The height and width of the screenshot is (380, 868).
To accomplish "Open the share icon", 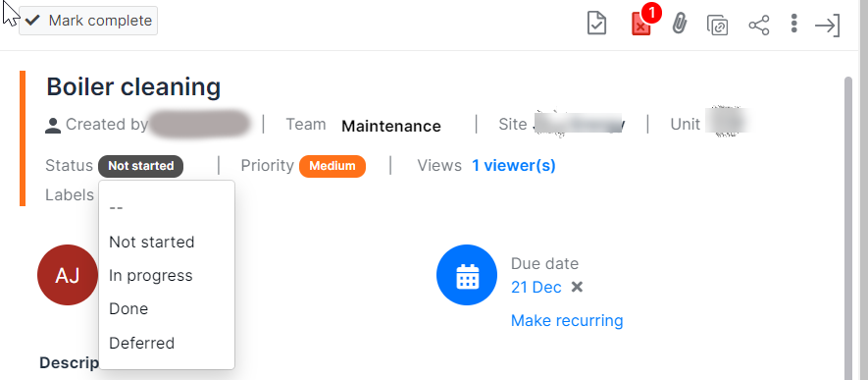I will (759, 26).
